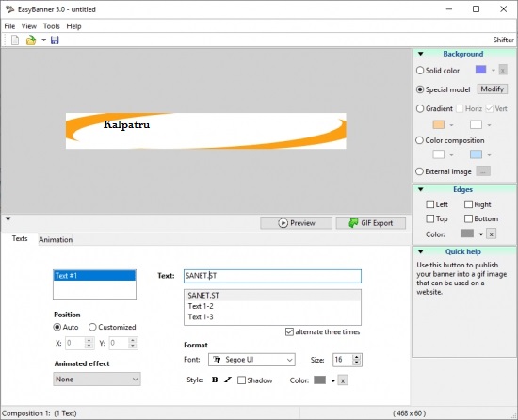Click the composition white swatch

(438, 154)
